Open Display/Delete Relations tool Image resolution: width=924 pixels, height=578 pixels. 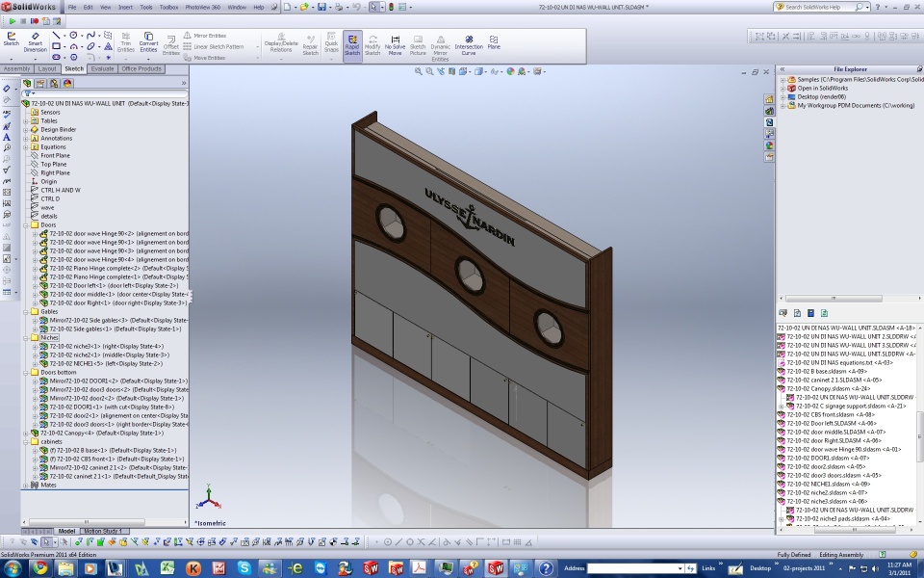point(281,43)
